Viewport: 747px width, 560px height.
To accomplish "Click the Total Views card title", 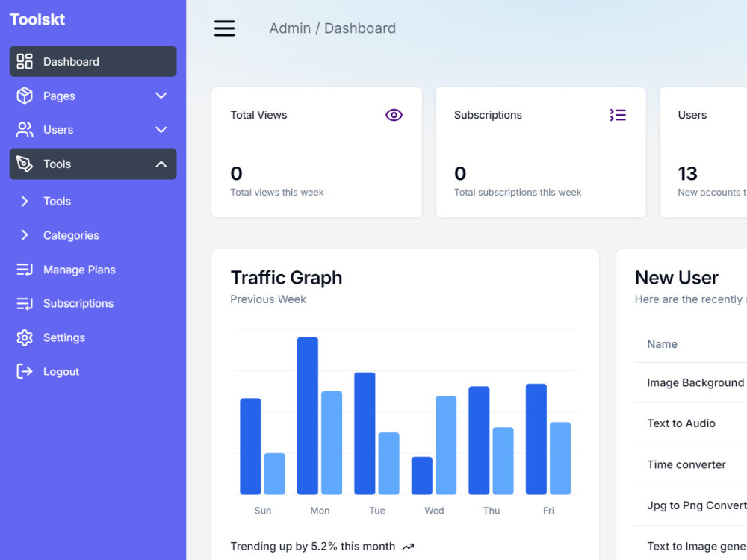I will click(x=258, y=115).
